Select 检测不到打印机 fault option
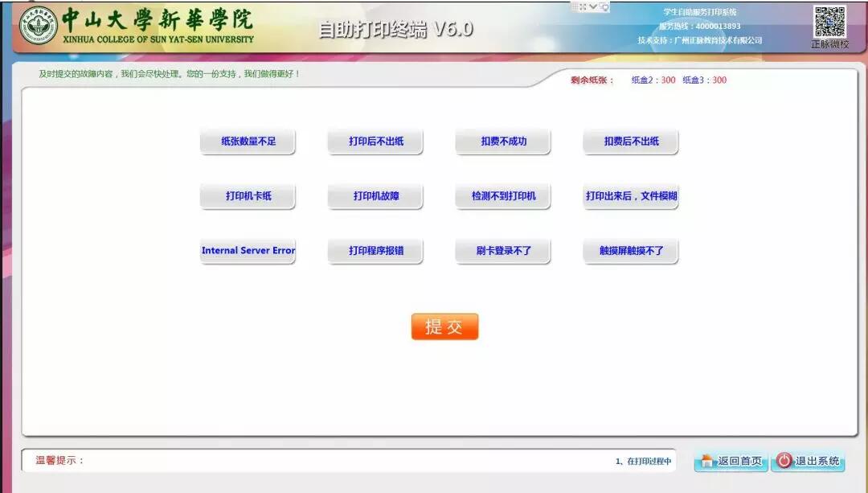 click(x=503, y=196)
